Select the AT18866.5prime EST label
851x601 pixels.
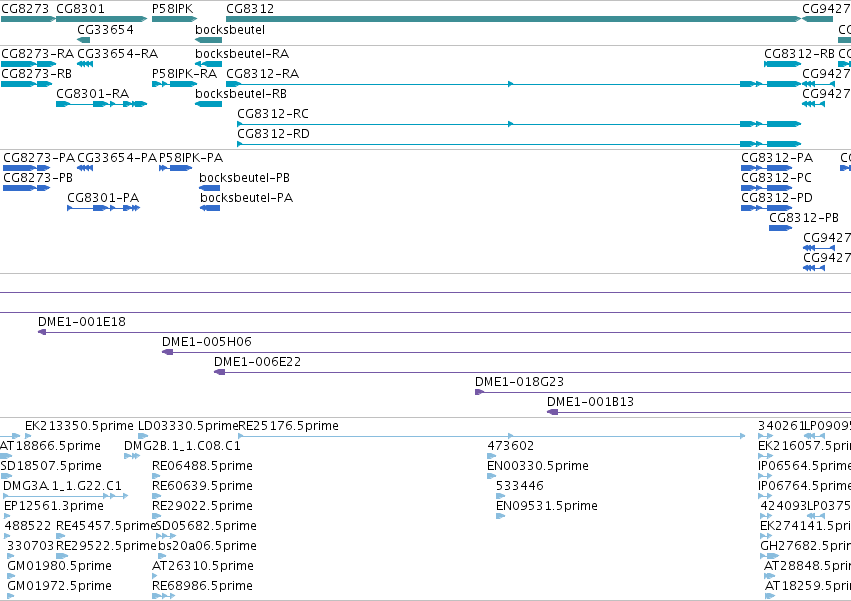50,446
